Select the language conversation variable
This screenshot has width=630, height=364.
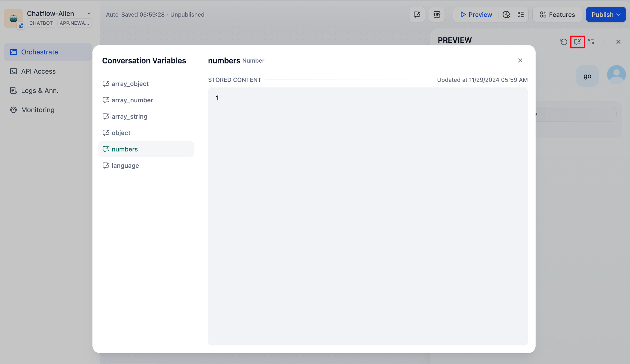coord(125,165)
